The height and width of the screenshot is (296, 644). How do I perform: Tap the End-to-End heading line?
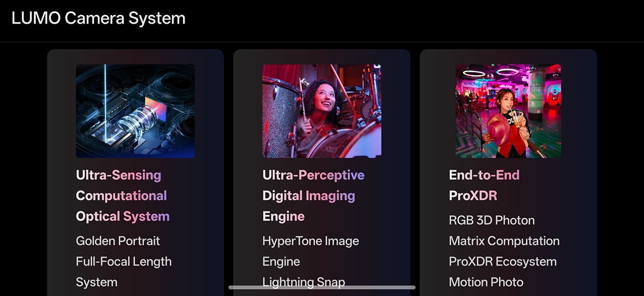coord(484,175)
